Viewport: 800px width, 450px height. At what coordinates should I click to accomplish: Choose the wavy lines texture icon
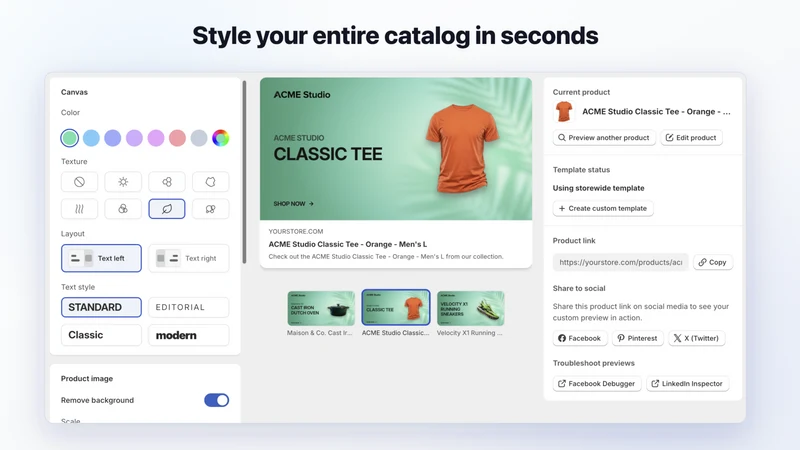(79, 209)
